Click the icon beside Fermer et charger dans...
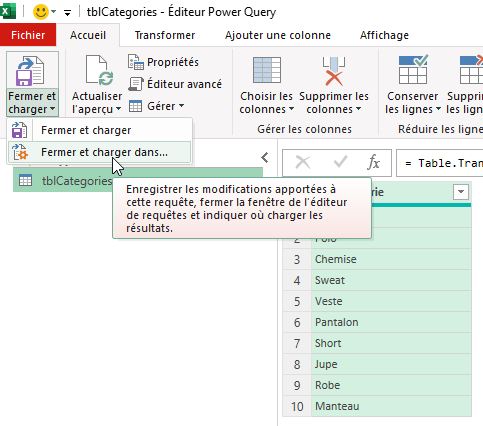 click(x=20, y=152)
